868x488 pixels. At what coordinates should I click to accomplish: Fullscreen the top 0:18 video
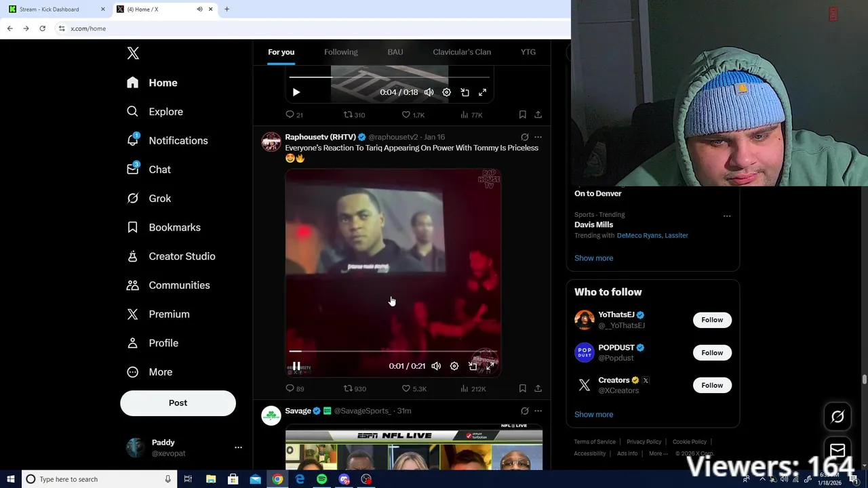[482, 92]
